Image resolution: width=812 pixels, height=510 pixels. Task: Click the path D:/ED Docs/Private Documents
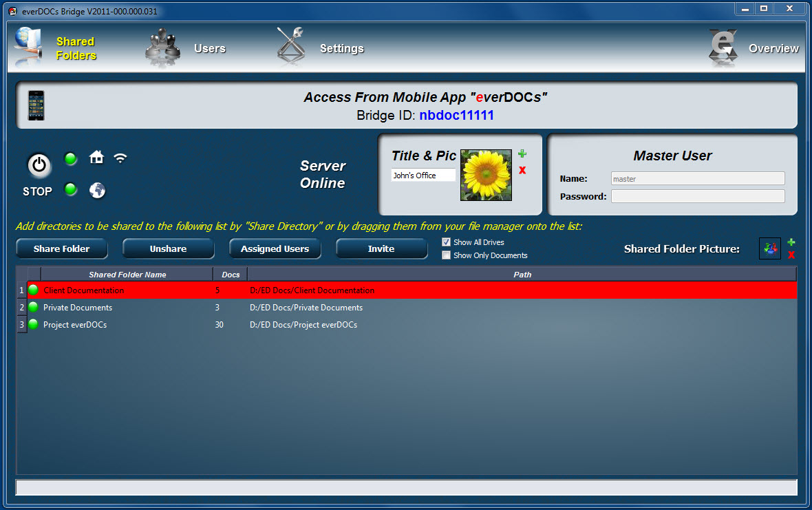pyautogui.click(x=306, y=308)
